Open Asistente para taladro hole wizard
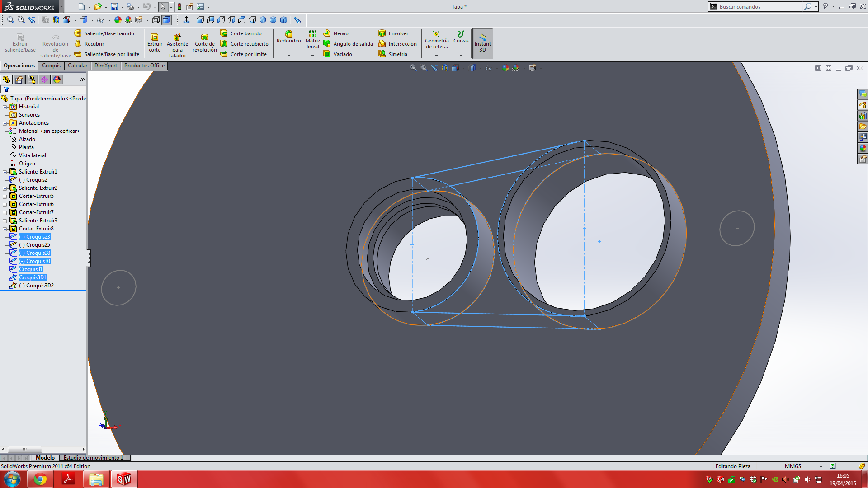This screenshot has height=488, width=868. pos(177,46)
